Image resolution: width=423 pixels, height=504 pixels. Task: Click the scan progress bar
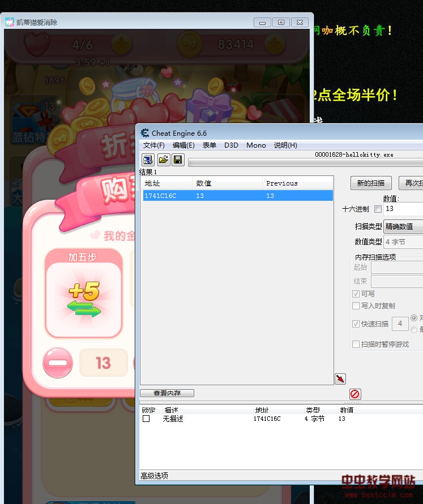[x=306, y=162]
